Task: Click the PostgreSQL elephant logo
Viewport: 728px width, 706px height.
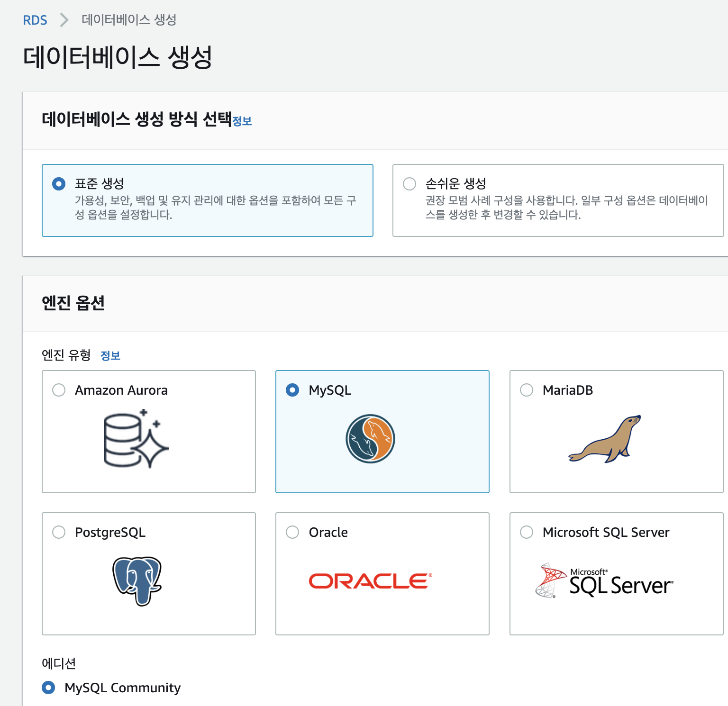Action: [x=137, y=581]
